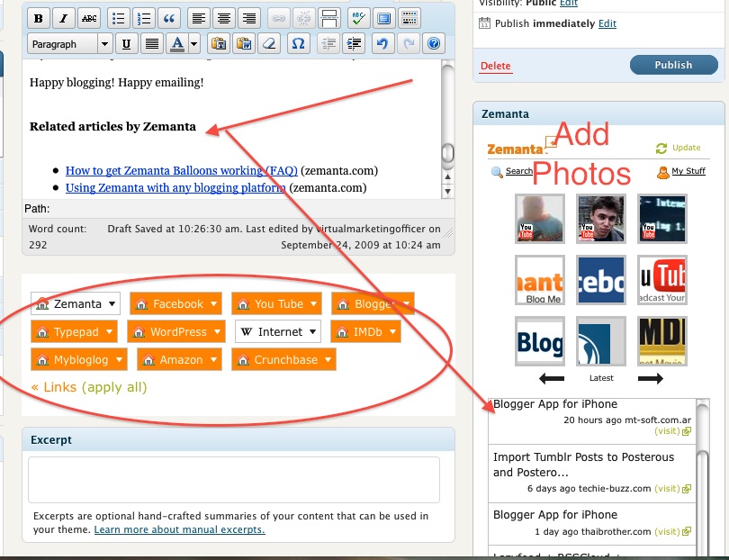Align text right
Viewport: 729px width, 560px height.
pos(248,19)
